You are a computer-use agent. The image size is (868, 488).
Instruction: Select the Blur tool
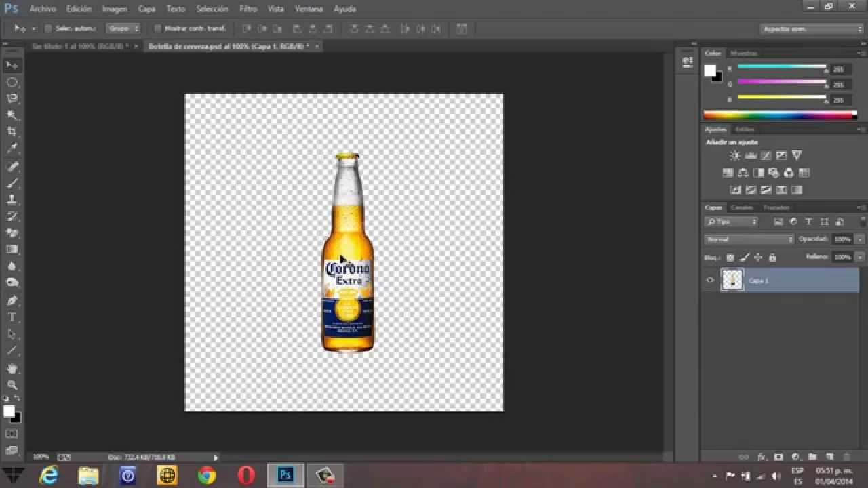[12, 267]
